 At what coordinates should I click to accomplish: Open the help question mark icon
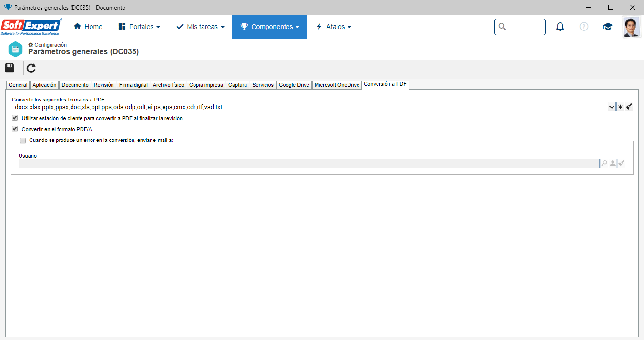point(584,27)
